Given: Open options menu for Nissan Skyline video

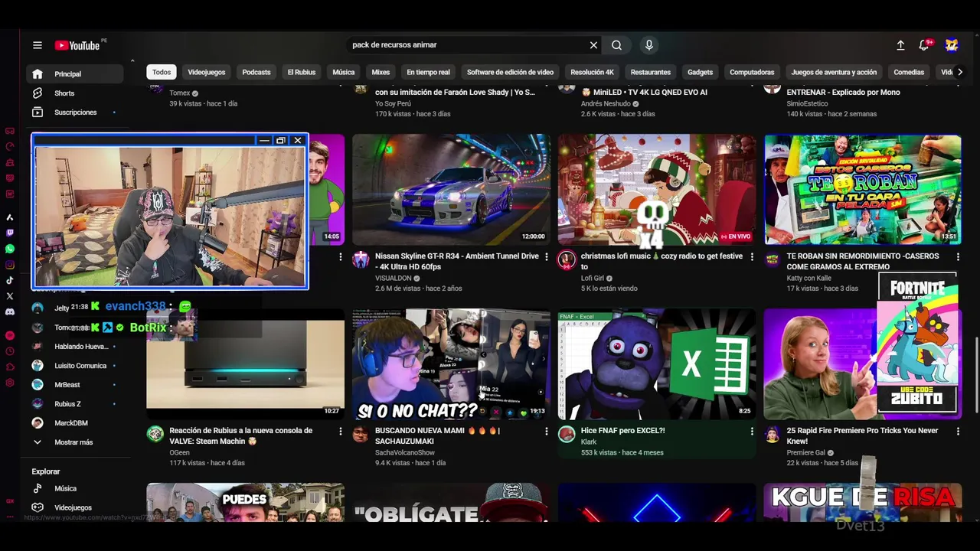Looking at the screenshot, I should [x=546, y=257].
